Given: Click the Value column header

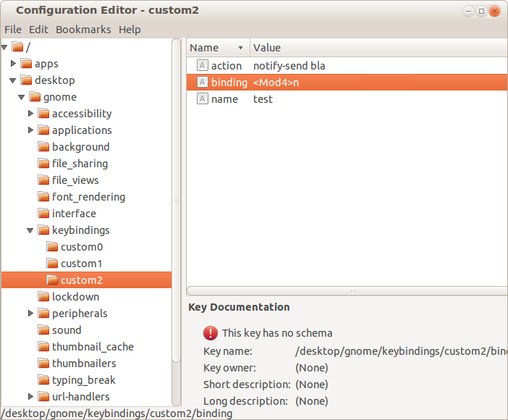Looking at the screenshot, I should [379, 48].
